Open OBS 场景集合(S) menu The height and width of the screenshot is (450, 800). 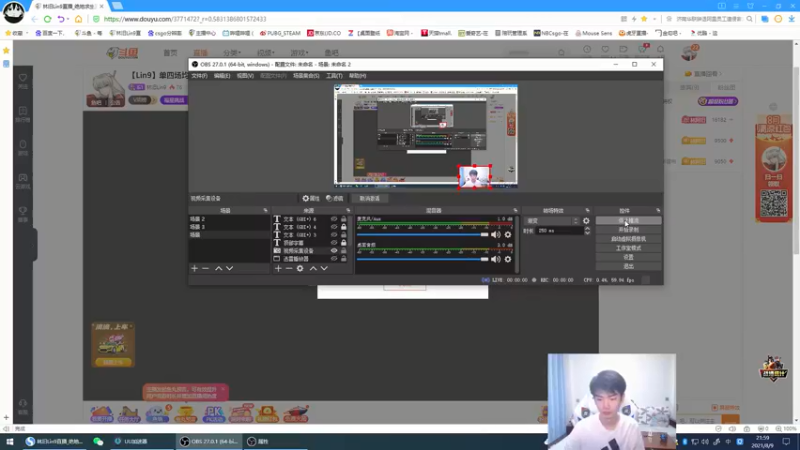[x=306, y=76]
